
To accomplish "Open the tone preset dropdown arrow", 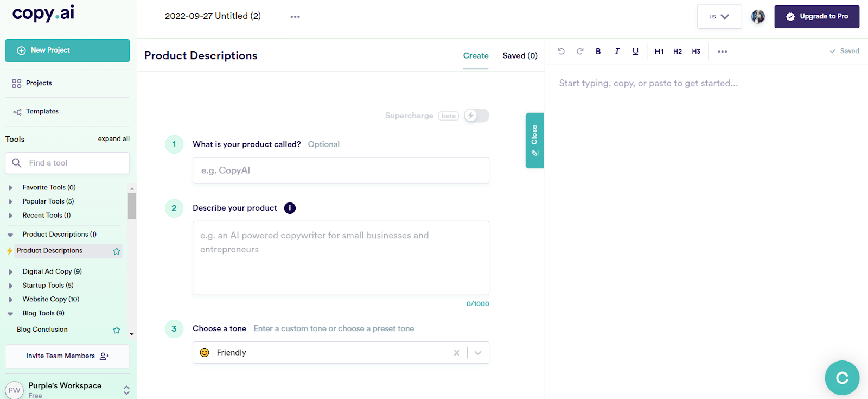I will point(478,353).
